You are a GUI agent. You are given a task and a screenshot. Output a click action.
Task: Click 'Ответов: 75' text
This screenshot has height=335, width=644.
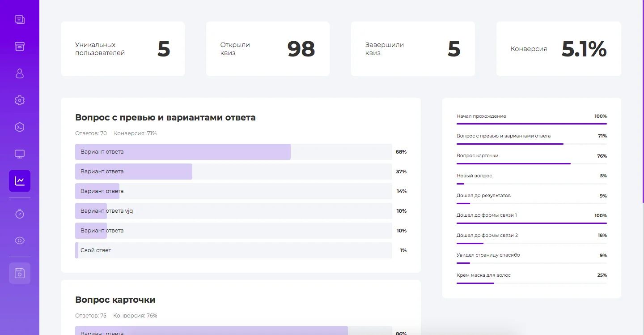coord(91,316)
